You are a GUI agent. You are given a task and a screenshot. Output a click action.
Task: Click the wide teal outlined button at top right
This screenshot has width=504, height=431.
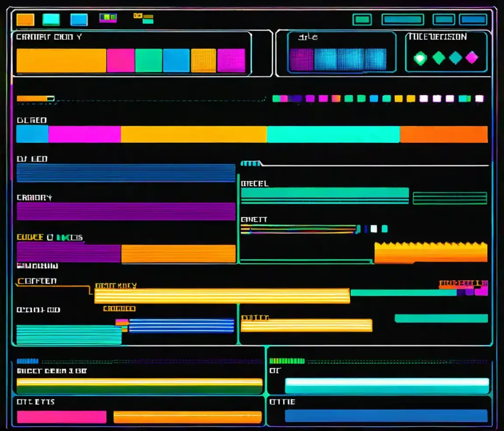click(x=403, y=20)
